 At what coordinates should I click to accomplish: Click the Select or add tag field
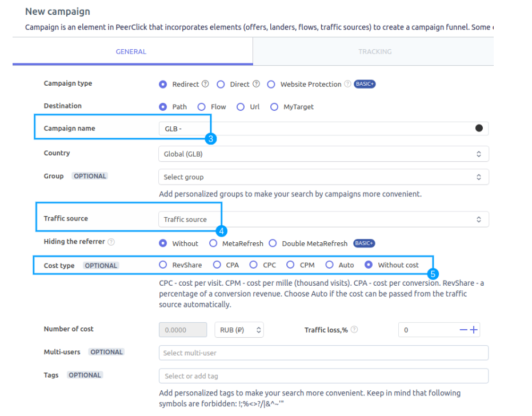point(323,376)
